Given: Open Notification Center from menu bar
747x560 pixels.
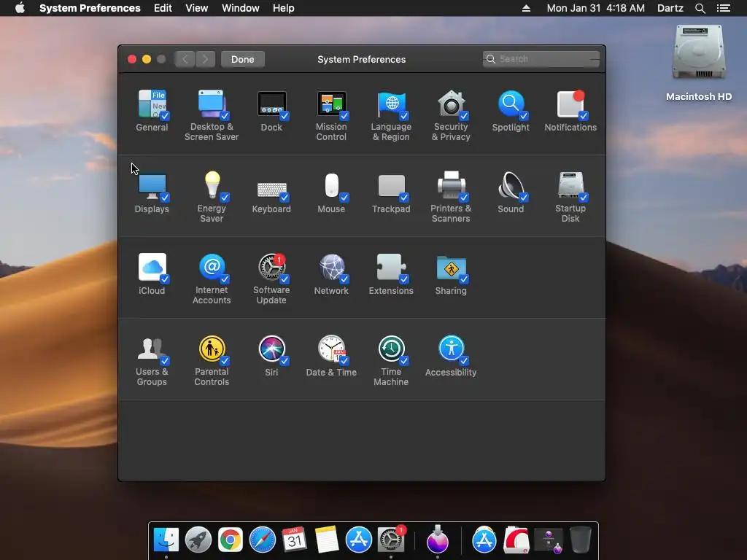Looking at the screenshot, I should coord(723,8).
